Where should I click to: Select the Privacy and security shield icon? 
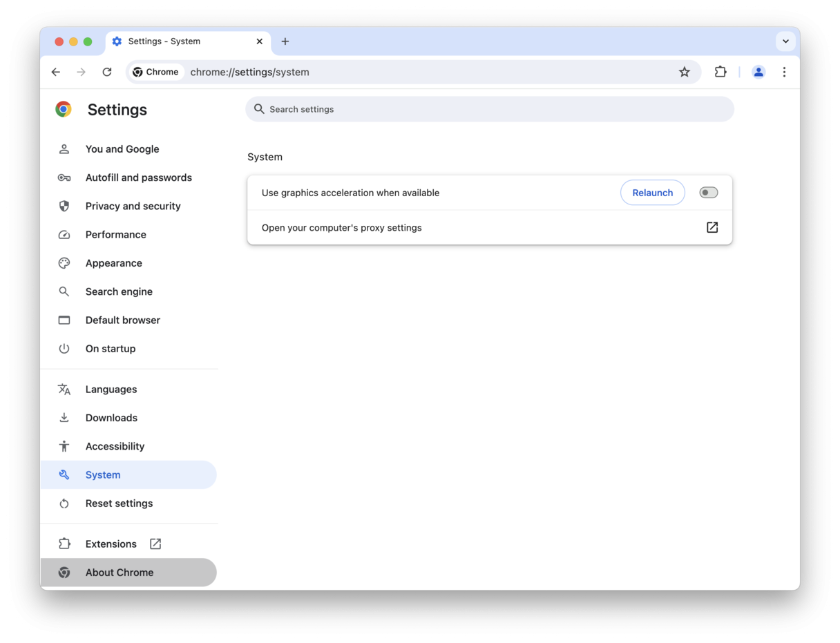pyautogui.click(x=64, y=206)
